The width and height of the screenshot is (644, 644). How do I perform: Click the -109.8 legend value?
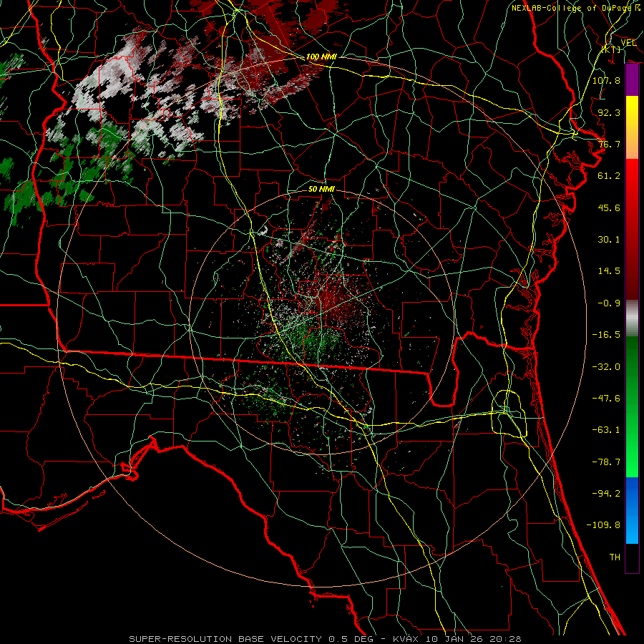pyautogui.click(x=603, y=525)
